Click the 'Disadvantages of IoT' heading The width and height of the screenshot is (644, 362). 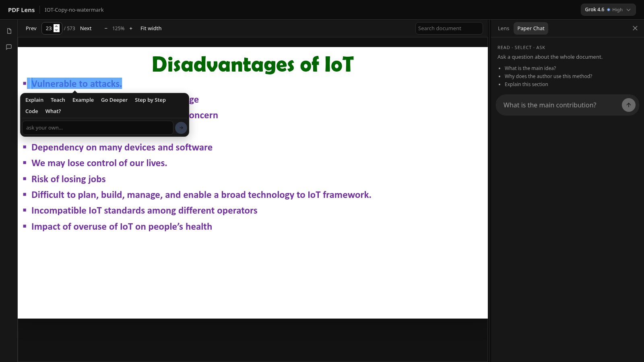pyautogui.click(x=253, y=64)
